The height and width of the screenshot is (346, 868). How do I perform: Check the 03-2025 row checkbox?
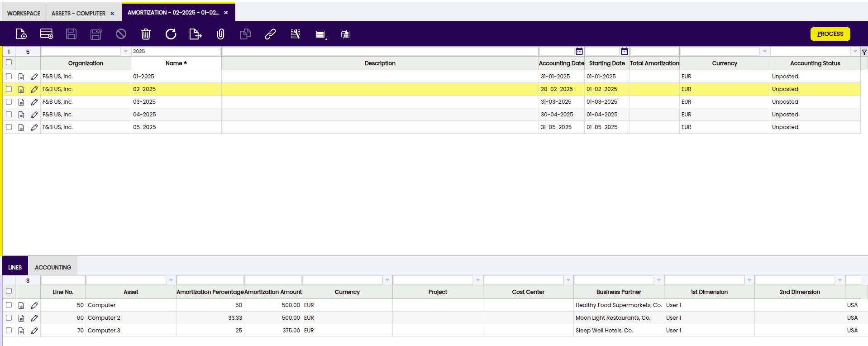9,102
